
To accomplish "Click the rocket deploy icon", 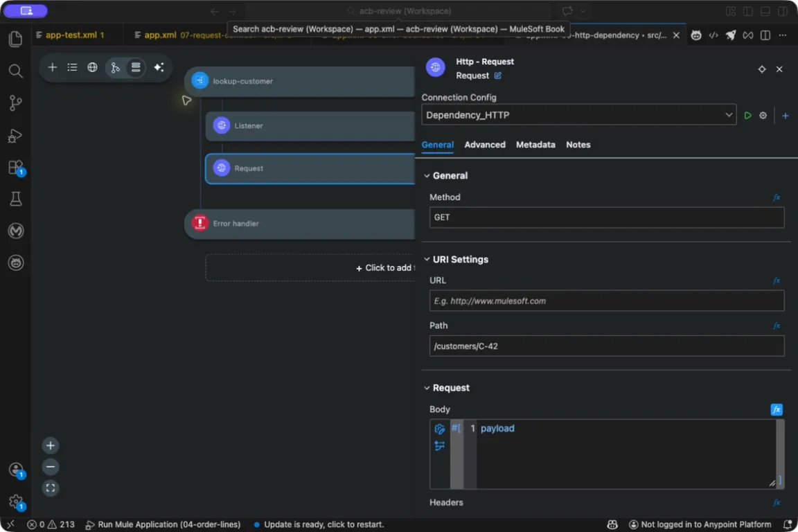I will [731, 35].
